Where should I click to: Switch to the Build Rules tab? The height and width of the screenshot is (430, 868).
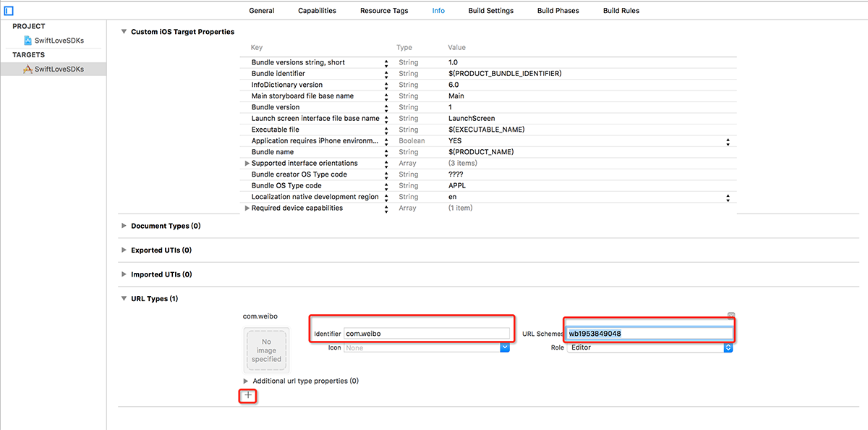point(621,11)
